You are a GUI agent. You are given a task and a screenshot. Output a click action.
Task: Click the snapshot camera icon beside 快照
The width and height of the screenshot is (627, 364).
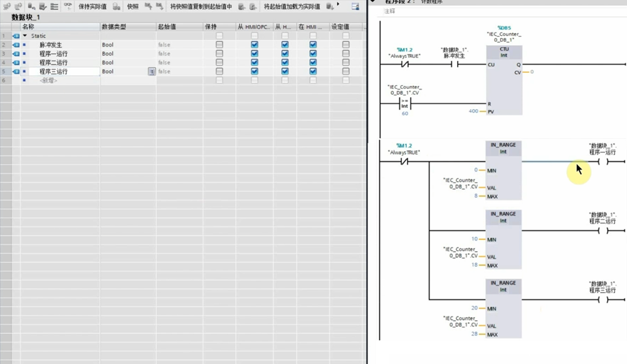[117, 6]
